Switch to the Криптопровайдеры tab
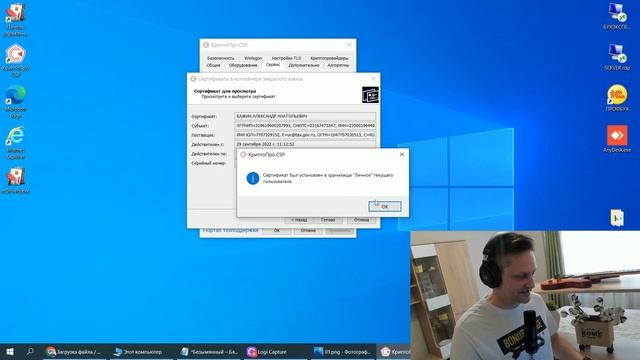The height and width of the screenshot is (360, 640). coord(329,58)
